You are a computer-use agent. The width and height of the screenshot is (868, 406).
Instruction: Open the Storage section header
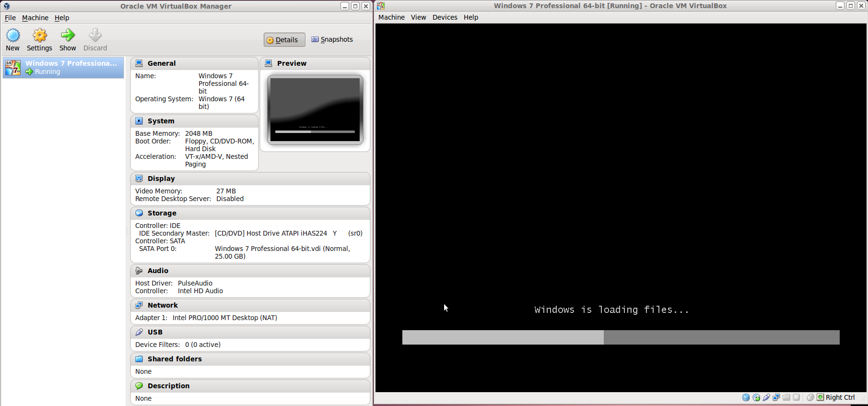click(x=250, y=213)
